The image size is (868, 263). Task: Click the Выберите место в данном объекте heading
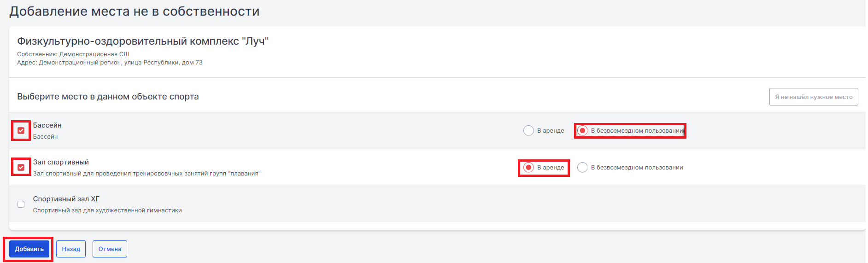point(108,97)
